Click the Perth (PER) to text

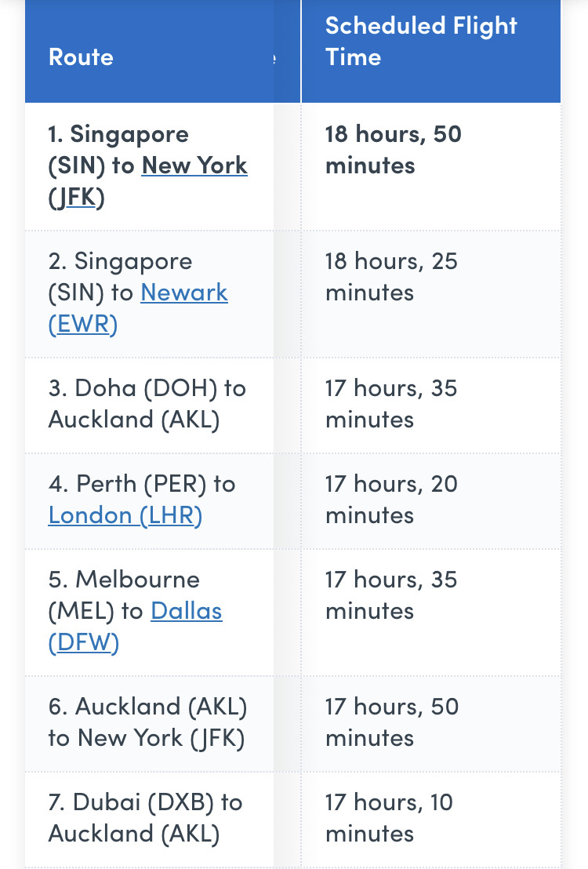point(156,484)
